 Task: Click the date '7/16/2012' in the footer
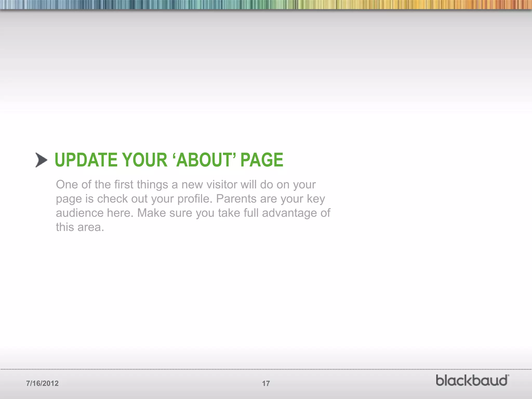[42, 383]
